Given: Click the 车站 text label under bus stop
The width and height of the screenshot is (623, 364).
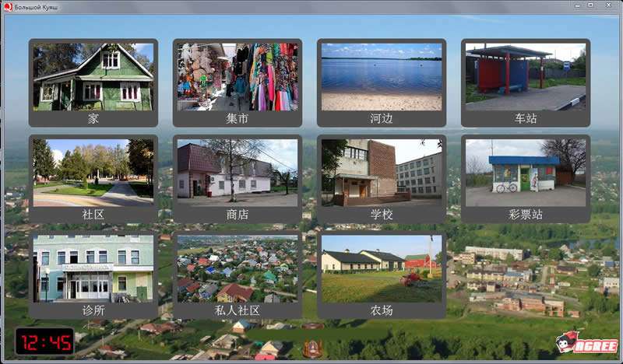Looking at the screenshot, I should 526,118.
